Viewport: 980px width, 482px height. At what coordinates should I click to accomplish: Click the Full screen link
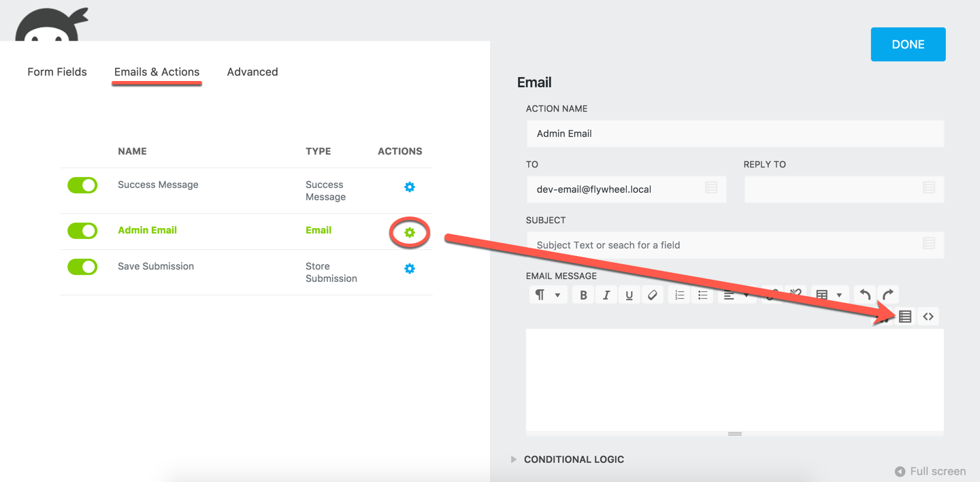point(930,471)
